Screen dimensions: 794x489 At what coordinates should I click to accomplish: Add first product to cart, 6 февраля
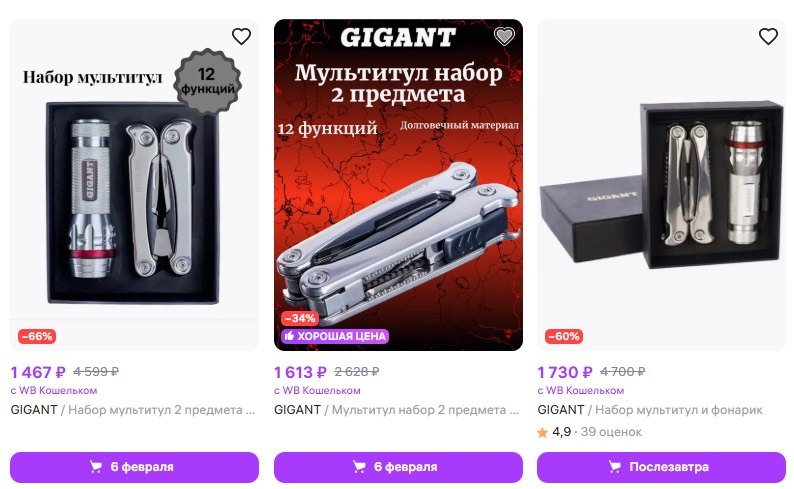point(134,467)
